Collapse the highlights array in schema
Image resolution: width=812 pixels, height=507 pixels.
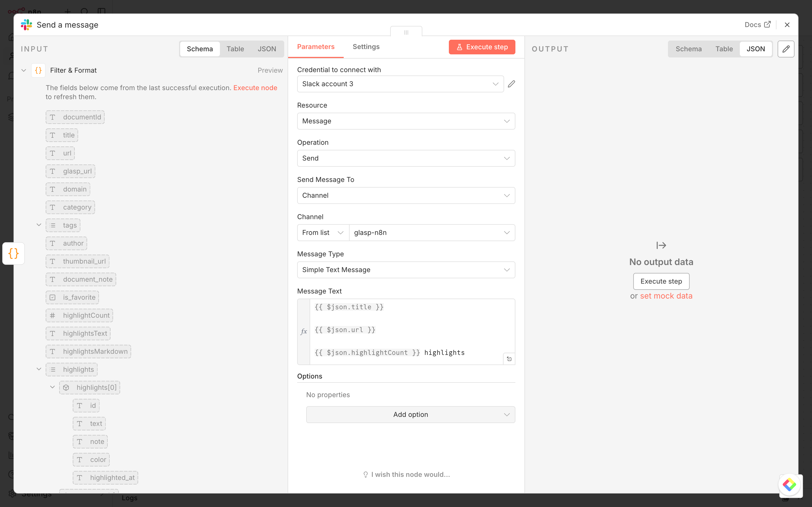click(39, 369)
